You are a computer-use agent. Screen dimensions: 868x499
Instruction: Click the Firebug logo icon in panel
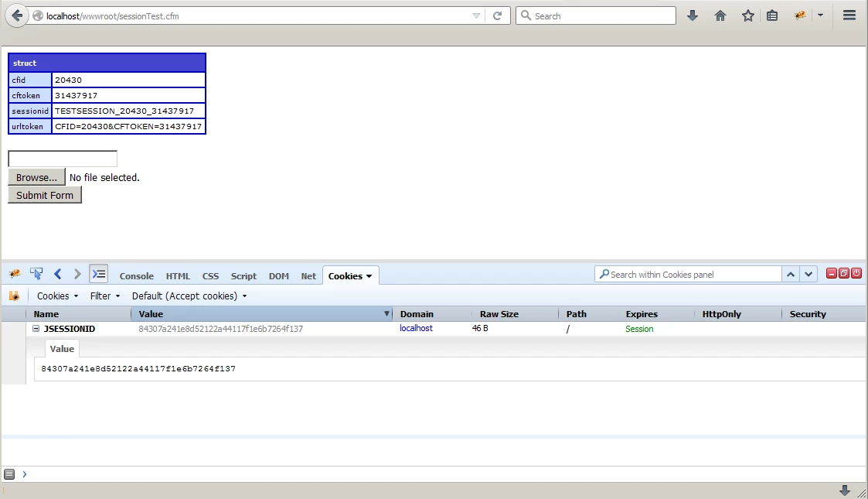15,274
